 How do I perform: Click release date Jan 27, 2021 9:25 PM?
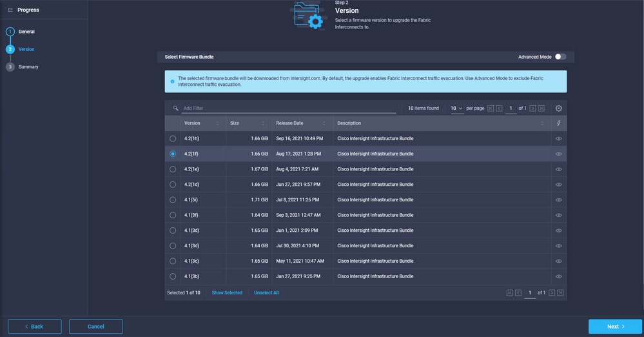pos(298,276)
